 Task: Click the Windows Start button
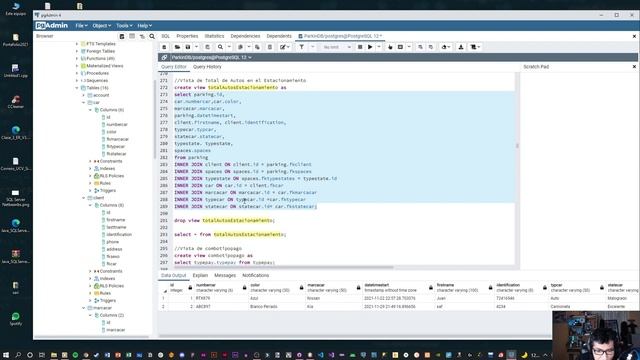pos(6,355)
